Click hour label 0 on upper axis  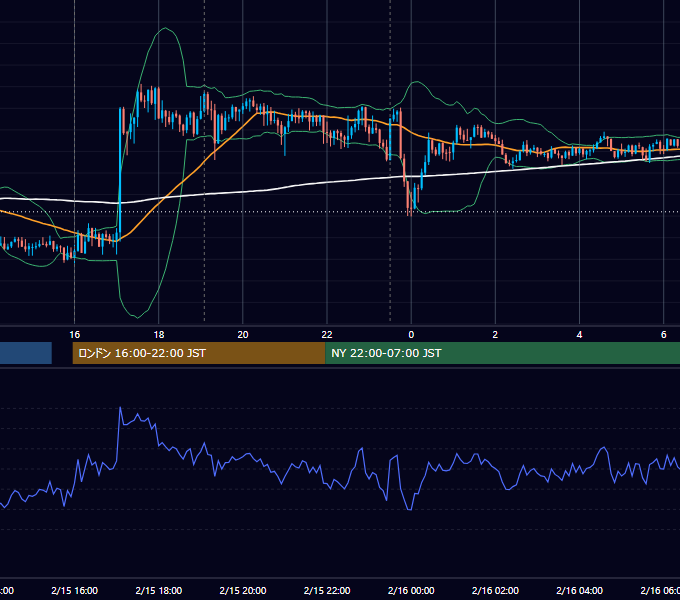(411, 334)
